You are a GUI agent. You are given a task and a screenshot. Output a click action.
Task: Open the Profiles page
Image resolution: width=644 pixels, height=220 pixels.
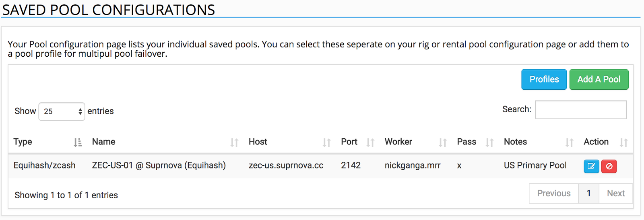(x=544, y=79)
